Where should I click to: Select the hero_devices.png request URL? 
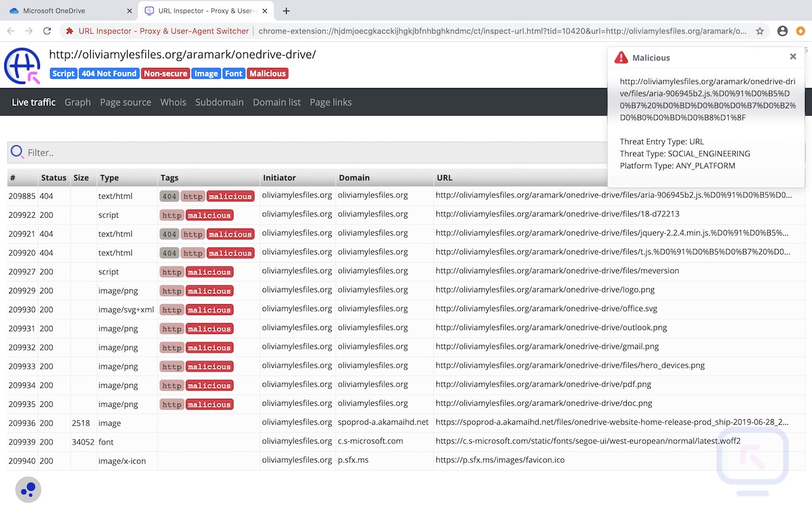click(x=570, y=365)
